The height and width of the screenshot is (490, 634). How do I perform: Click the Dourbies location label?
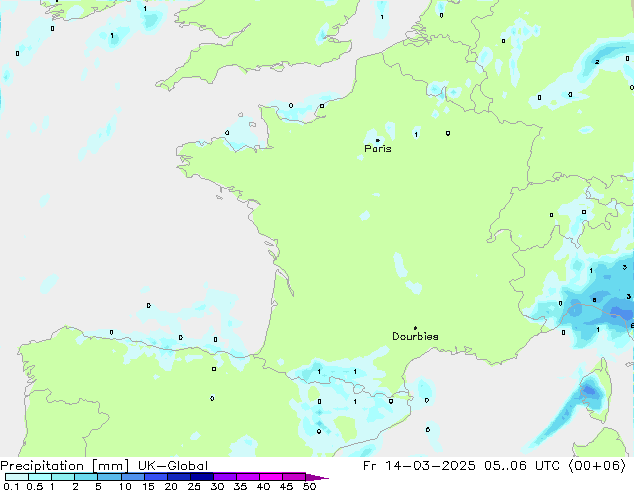pos(415,336)
